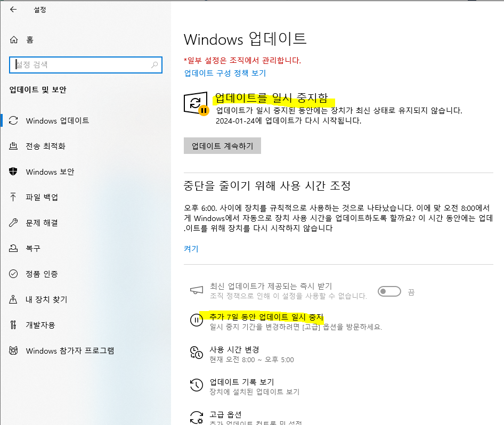Click the 전송 최적화 icon
This screenshot has height=425, width=504.
click(13, 146)
